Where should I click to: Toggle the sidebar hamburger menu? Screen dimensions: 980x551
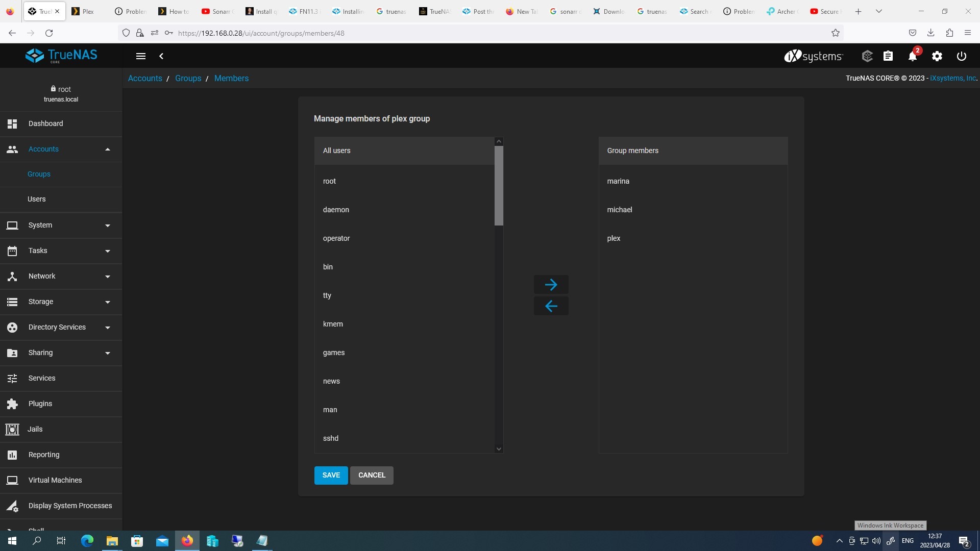(141, 56)
